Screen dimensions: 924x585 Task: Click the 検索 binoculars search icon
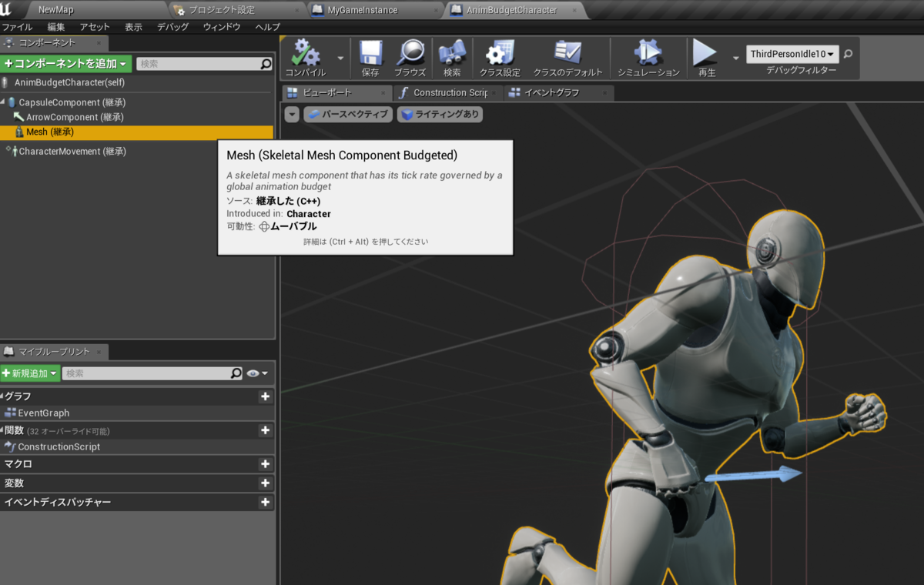452,56
